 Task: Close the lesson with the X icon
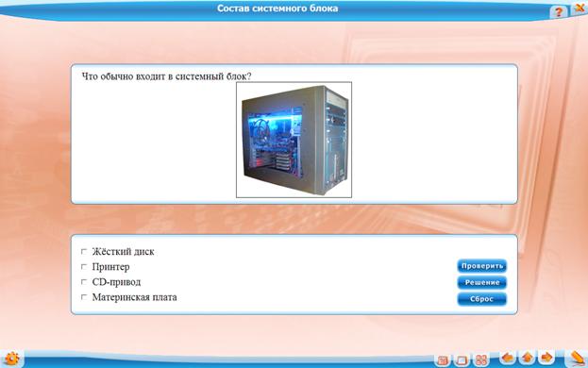[580, 8]
